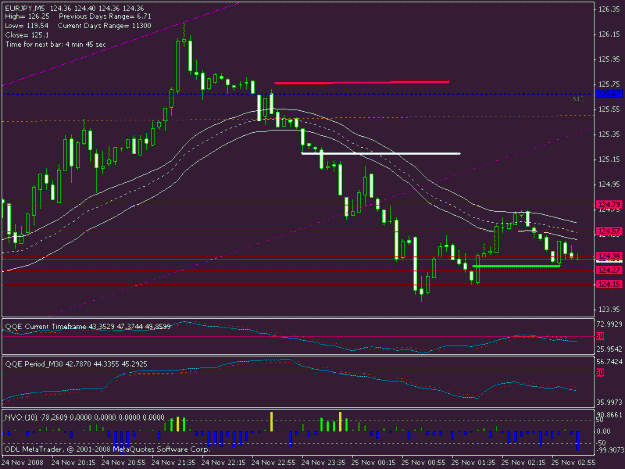Click the red 124.15 price tag
625x469 pixels.
609,284
